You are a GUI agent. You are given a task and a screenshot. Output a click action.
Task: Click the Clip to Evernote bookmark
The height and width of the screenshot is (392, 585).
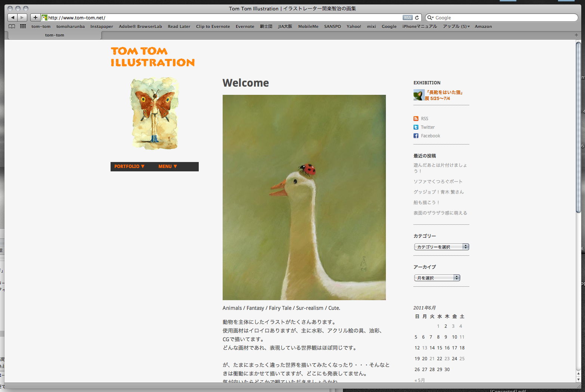(x=213, y=27)
